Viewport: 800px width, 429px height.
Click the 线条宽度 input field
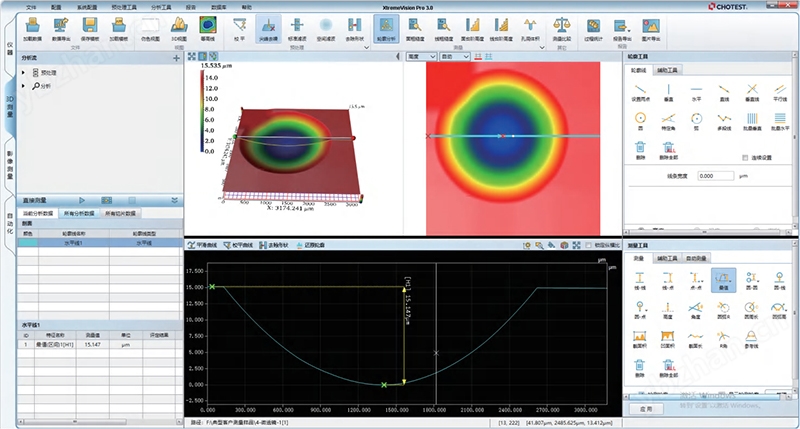point(716,176)
